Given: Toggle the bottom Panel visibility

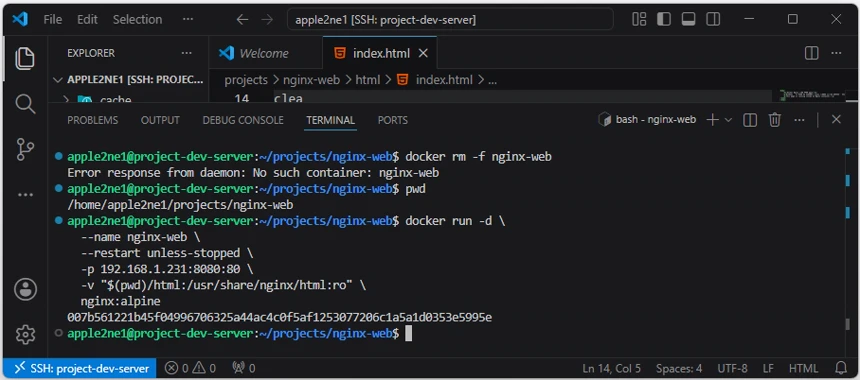Looking at the screenshot, I should pyautogui.click(x=688, y=19).
